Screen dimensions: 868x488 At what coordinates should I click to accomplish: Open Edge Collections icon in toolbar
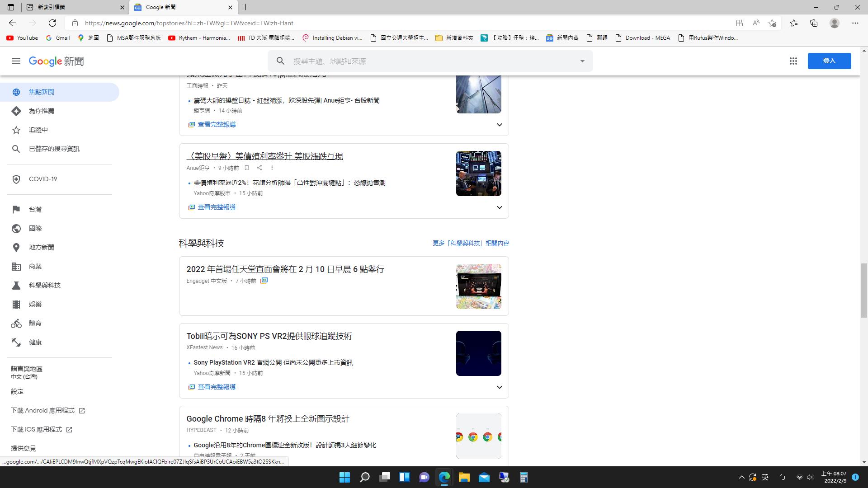coord(814,23)
